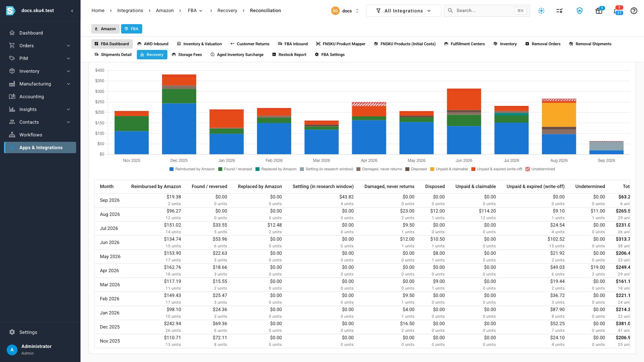
Task: Go to the FBA Settings tab
Action: (x=330, y=55)
